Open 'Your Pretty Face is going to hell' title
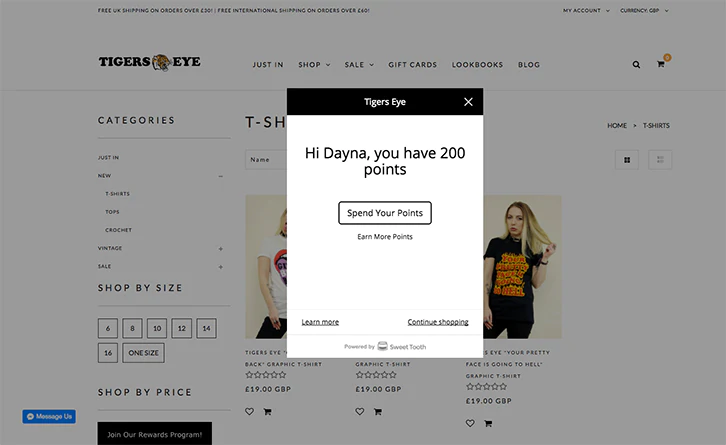Screen dimensions: 726x445 (508, 364)
